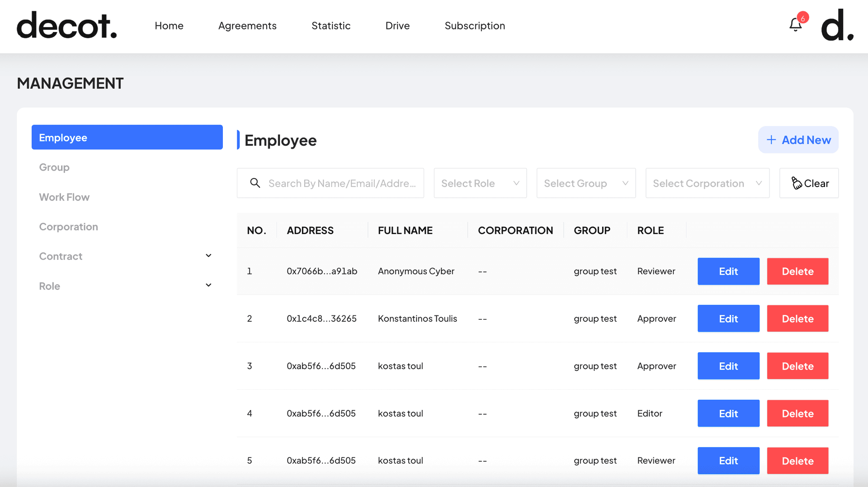
Task: Click the plus icon in Add New
Action: [771, 140]
